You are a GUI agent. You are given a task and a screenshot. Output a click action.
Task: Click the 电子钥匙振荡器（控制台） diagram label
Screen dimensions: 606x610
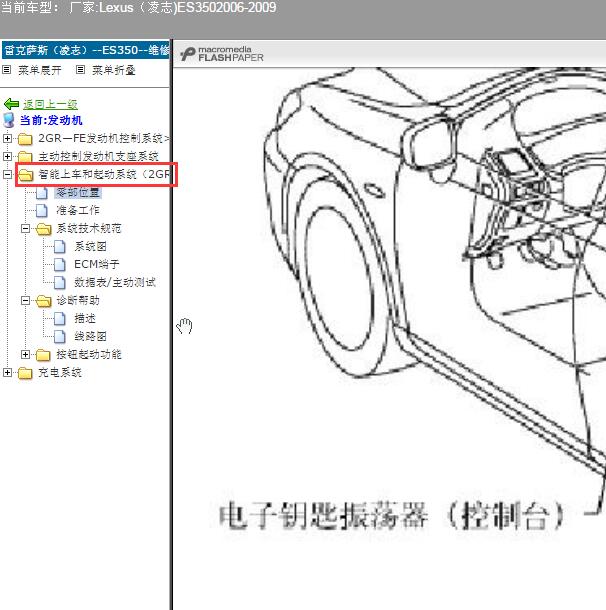[x=391, y=516]
